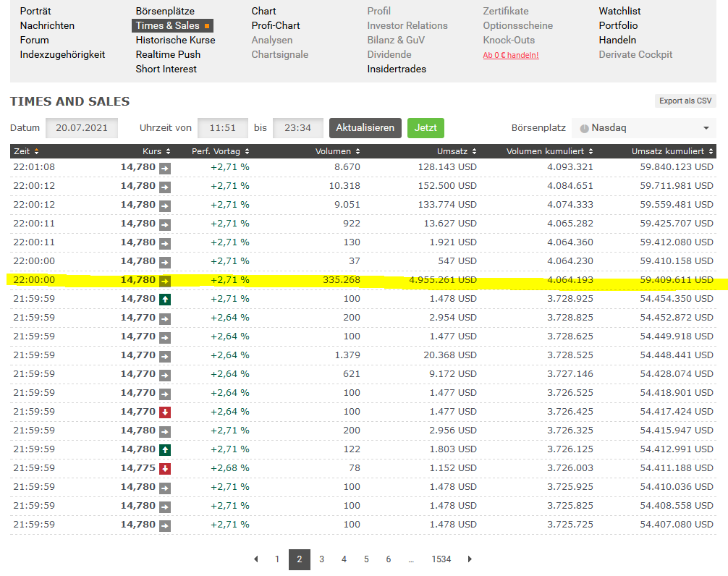The width and height of the screenshot is (728, 576).
Task: Click the next page arrow
Action: click(x=470, y=559)
